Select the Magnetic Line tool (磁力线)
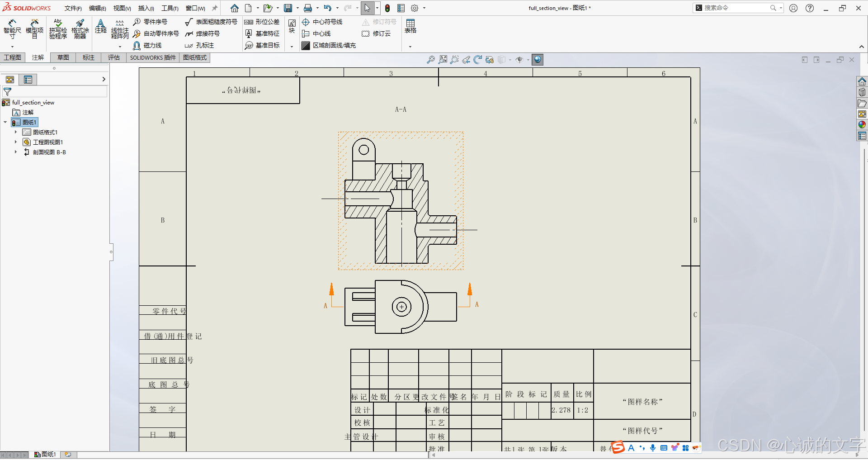868x460 pixels. pos(147,45)
